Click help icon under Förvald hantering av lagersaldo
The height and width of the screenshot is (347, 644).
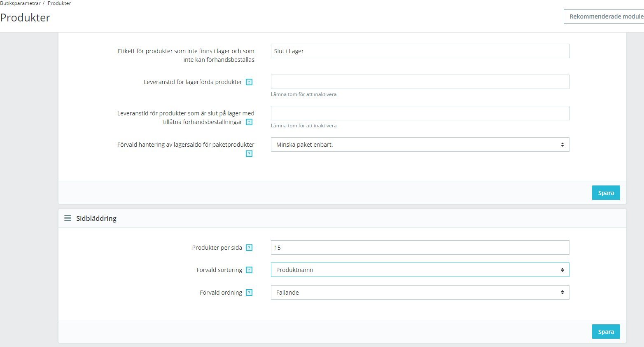(x=249, y=154)
